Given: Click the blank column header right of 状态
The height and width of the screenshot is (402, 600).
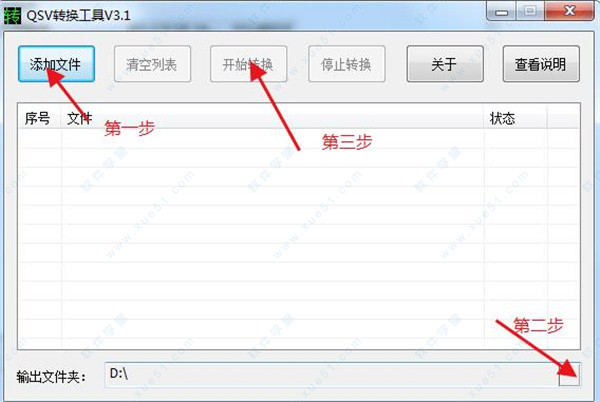Looking at the screenshot, I should pyautogui.click(x=563, y=118).
